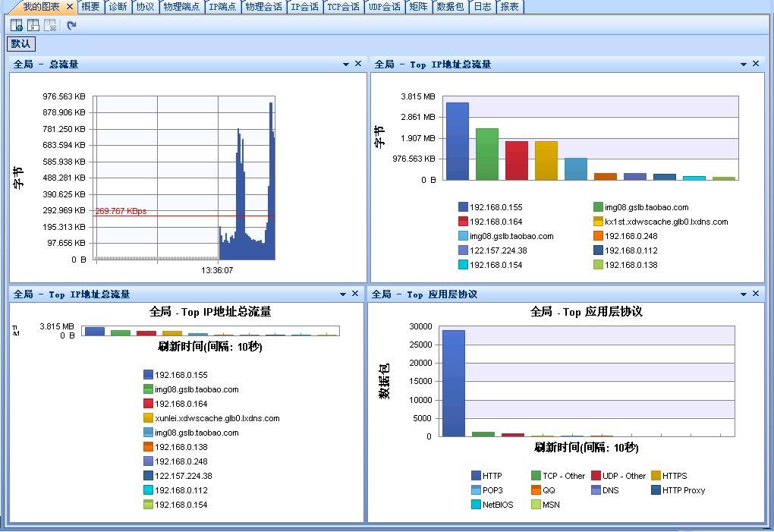Select the TCP会话 tab

pos(343,7)
